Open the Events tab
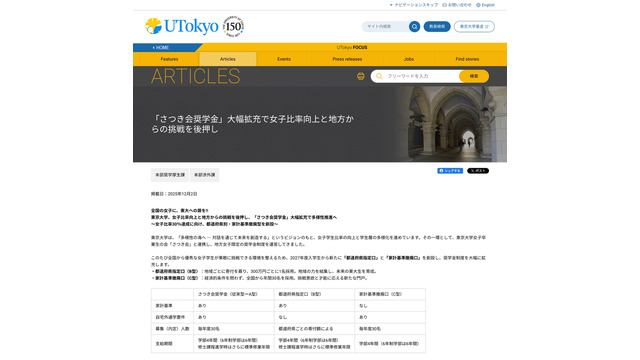 (x=284, y=59)
